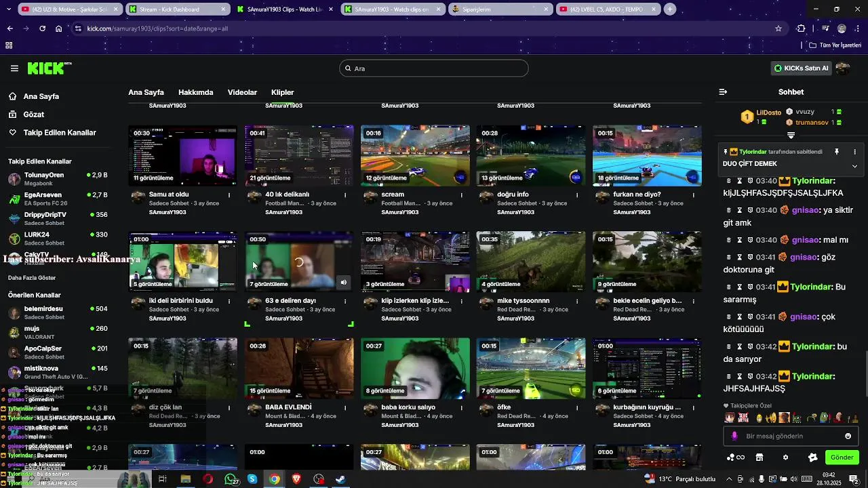The height and width of the screenshot is (488, 868).
Task: Open Takip Edilen Kanallar heart link
Action: pos(52,133)
